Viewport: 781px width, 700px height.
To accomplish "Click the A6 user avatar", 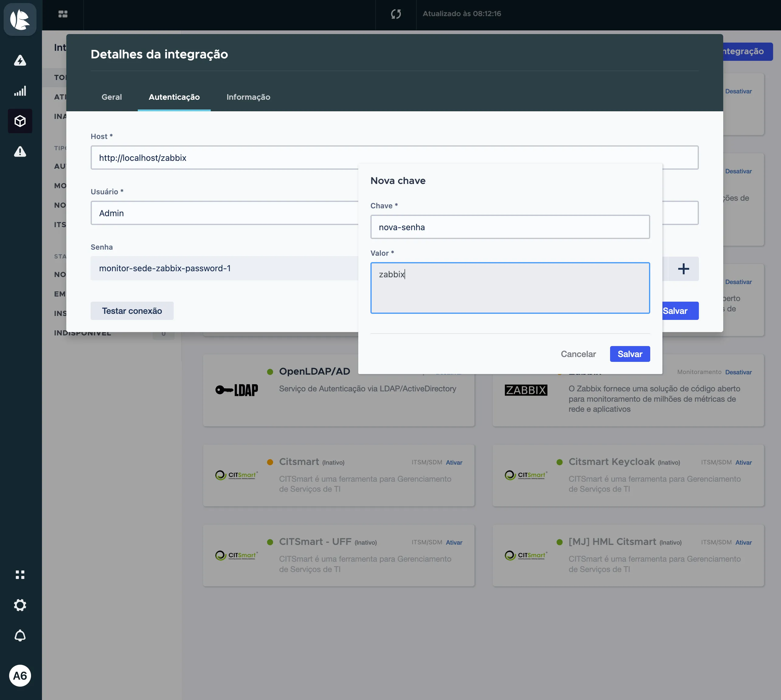I will tap(20, 676).
